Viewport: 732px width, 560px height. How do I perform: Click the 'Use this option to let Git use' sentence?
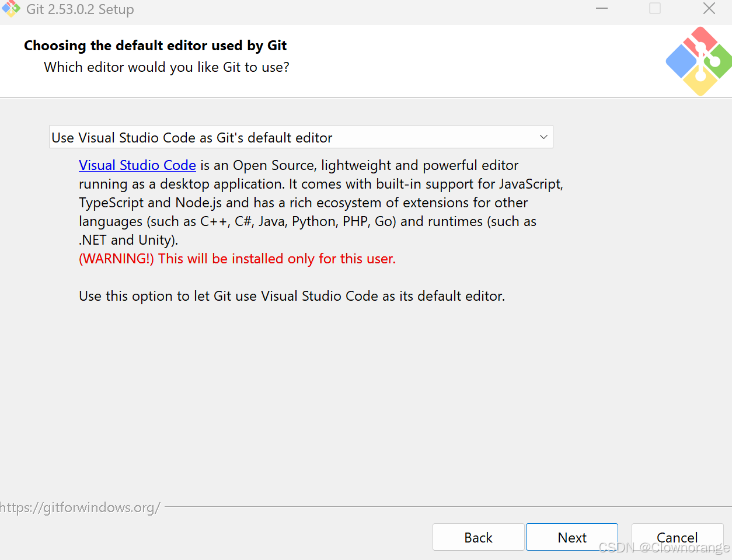(292, 296)
